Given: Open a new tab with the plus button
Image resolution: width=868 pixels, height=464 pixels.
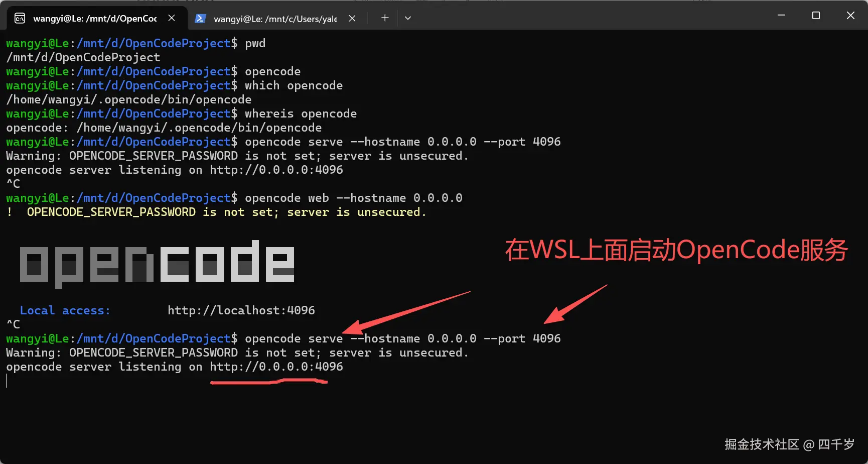Looking at the screenshot, I should tap(384, 18).
